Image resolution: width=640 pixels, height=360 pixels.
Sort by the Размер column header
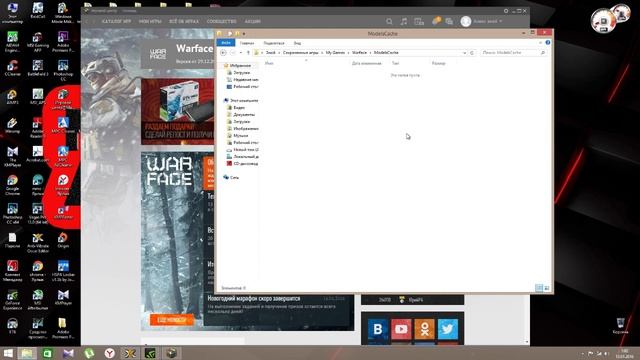pyautogui.click(x=438, y=63)
